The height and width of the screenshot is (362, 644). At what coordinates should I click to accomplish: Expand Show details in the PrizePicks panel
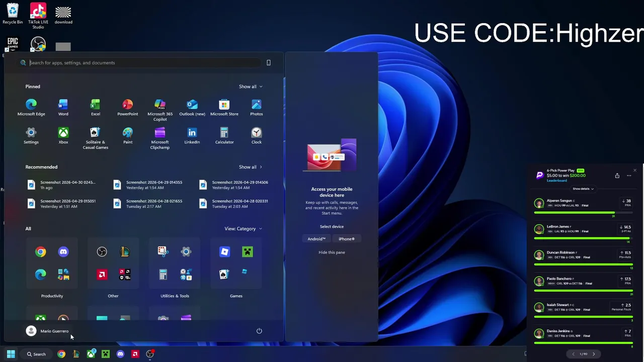click(583, 189)
